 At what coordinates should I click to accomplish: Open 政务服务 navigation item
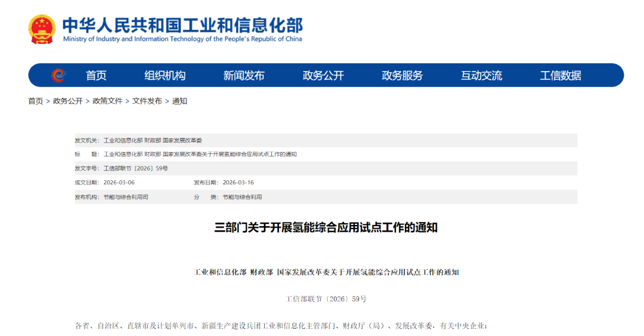[402, 76]
